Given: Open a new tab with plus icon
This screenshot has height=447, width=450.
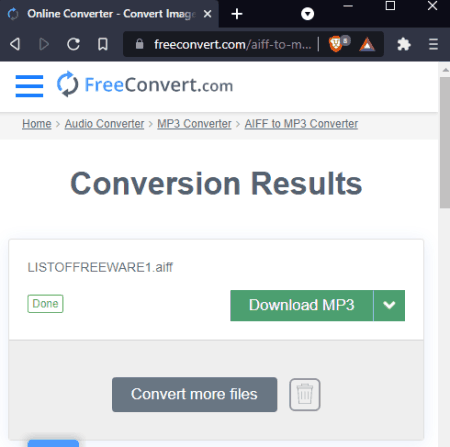Looking at the screenshot, I should pos(237,14).
